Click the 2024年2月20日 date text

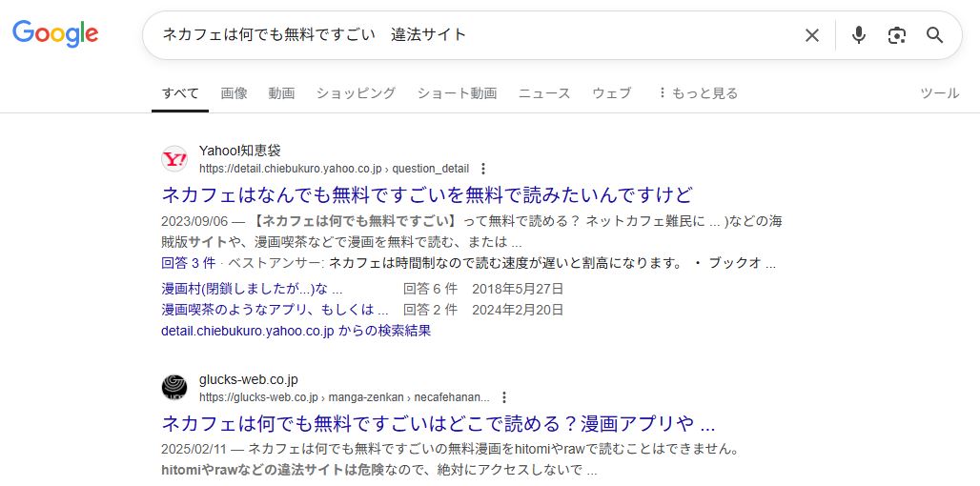pos(518,309)
